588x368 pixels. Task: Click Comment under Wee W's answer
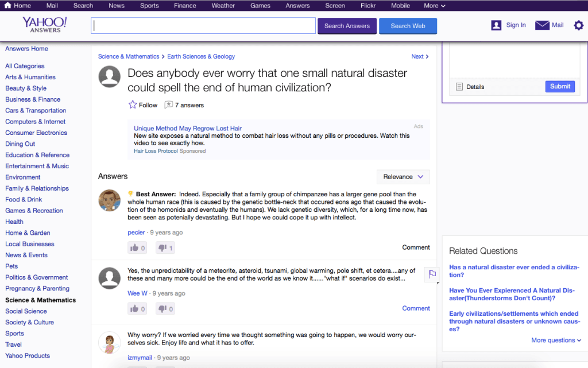pos(416,308)
